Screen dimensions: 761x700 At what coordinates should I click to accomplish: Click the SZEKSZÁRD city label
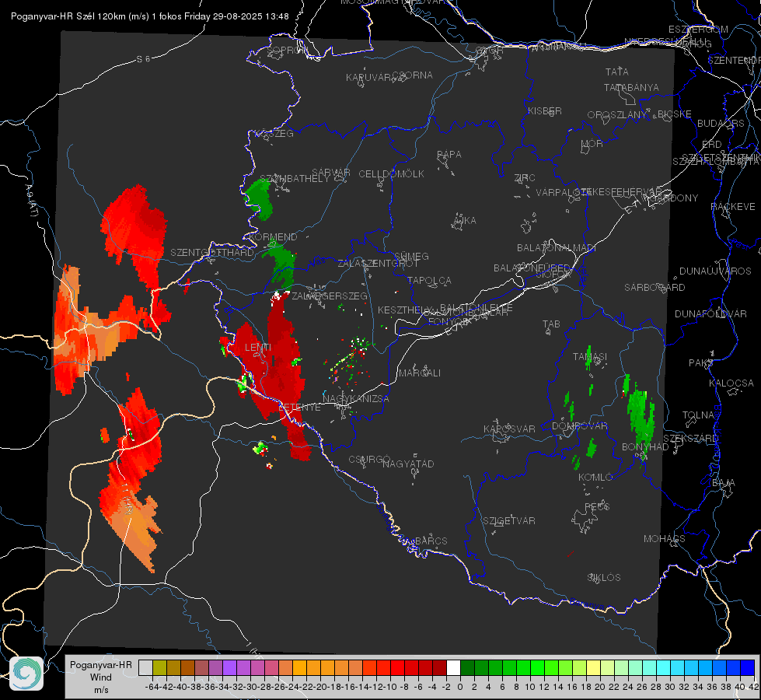(x=690, y=439)
